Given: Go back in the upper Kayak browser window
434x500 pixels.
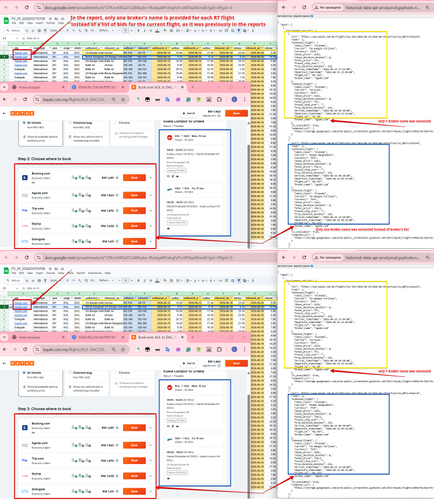Looking at the screenshot, I should coord(5,99).
